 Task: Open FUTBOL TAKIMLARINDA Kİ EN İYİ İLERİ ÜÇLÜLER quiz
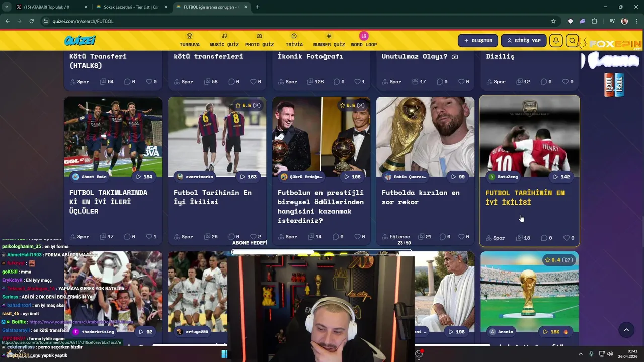click(109, 202)
